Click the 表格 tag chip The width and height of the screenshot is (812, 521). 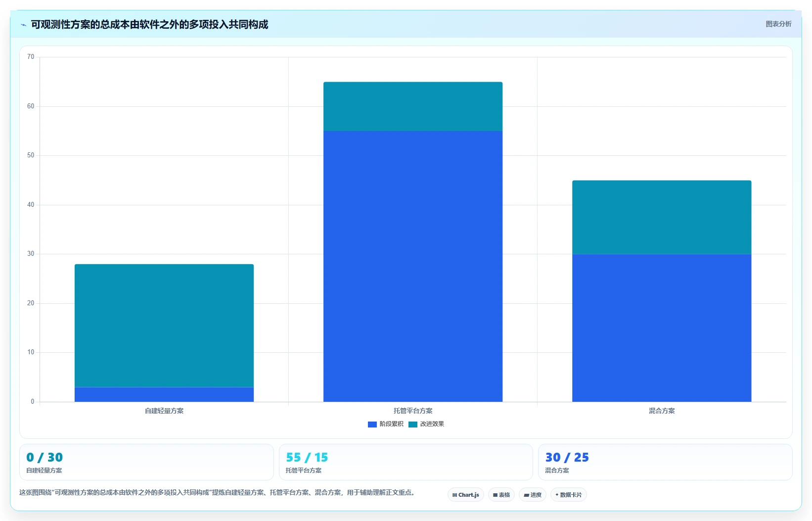[501, 495]
